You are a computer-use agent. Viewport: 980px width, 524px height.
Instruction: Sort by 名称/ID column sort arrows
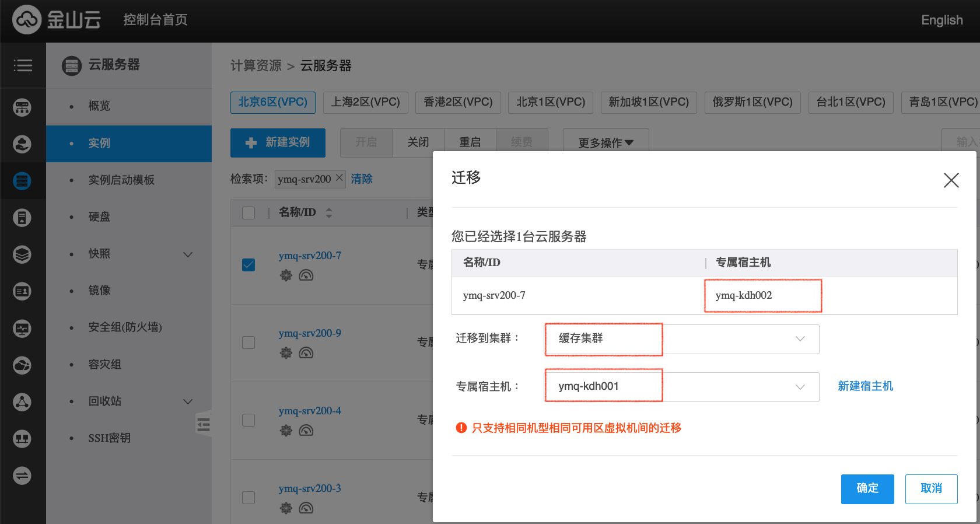point(329,213)
